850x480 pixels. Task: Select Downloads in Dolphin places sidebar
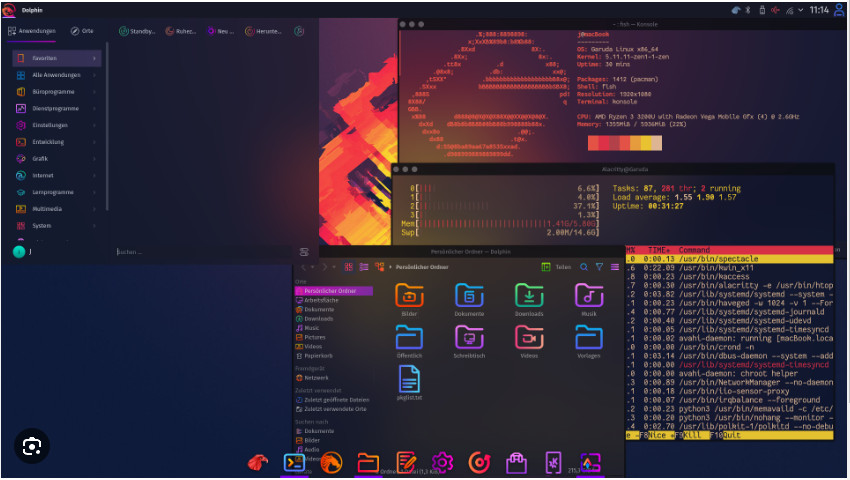(x=333, y=319)
